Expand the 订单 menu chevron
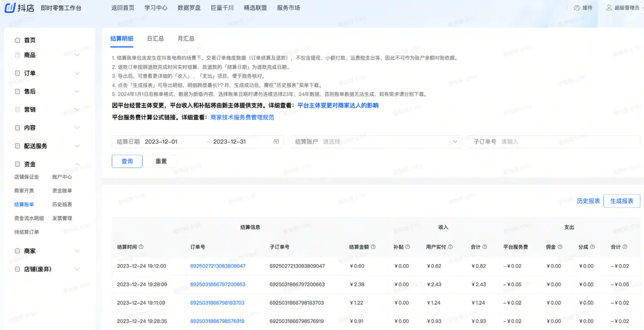This screenshot has width=644, height=330. (x=77, y=73)
